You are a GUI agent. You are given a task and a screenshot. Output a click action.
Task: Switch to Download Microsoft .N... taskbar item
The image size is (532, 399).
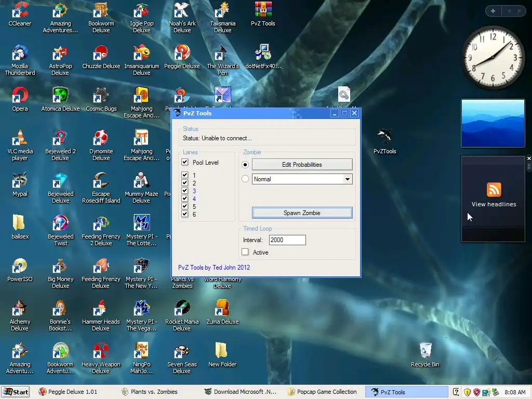[240, 392]
